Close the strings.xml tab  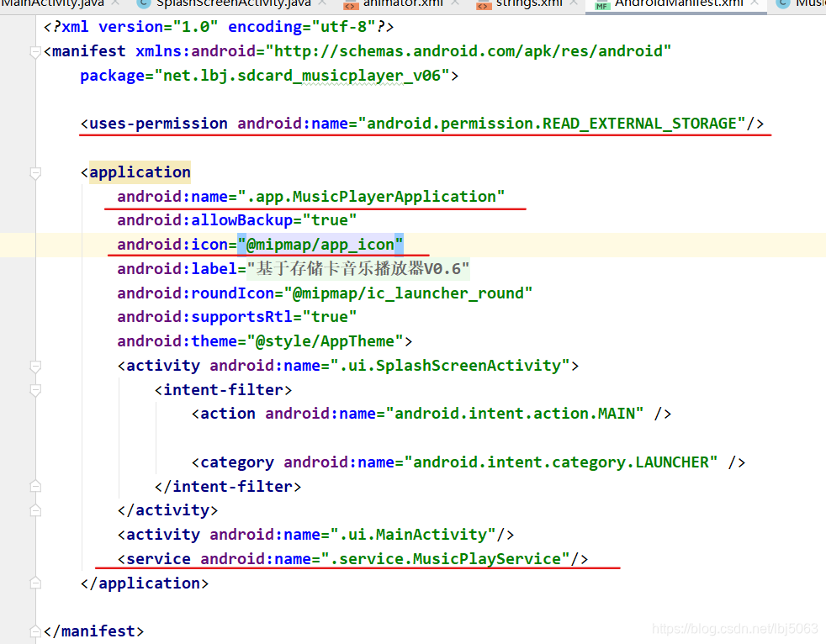[574, 3]
